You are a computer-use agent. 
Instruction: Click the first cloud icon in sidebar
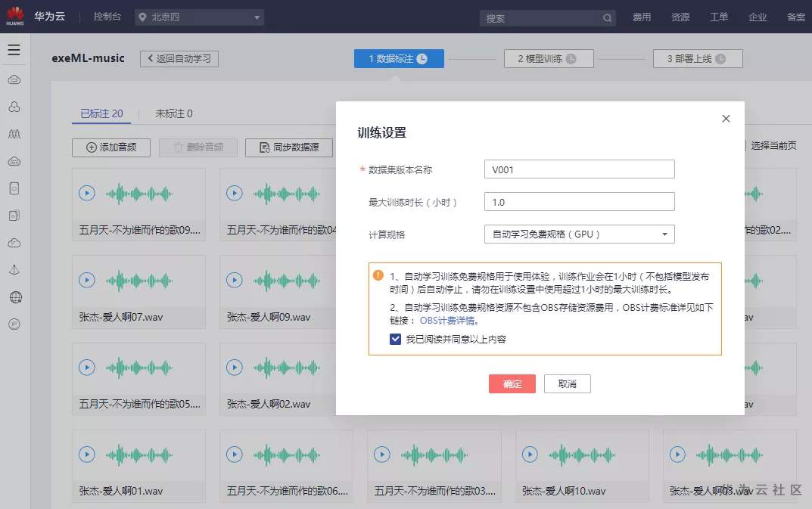(x=14, y=79)
